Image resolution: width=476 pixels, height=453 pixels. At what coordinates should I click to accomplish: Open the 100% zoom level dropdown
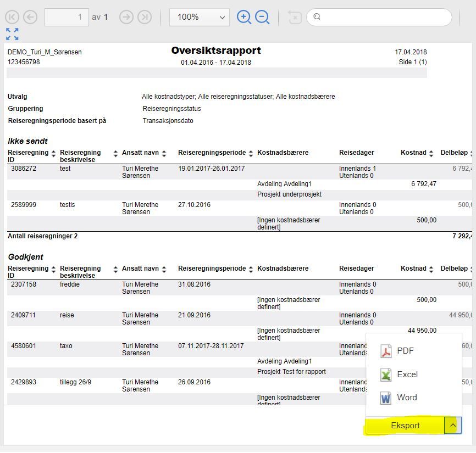tap(199, 17)
